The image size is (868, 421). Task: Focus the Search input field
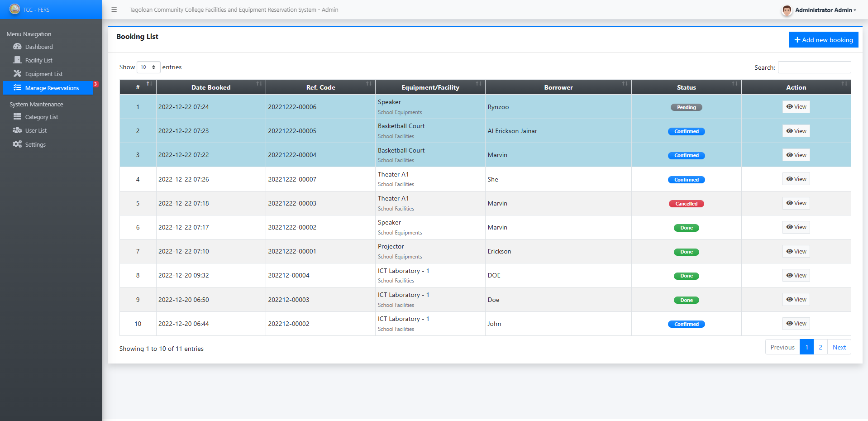pyautogui.click(x=814, y=67)
